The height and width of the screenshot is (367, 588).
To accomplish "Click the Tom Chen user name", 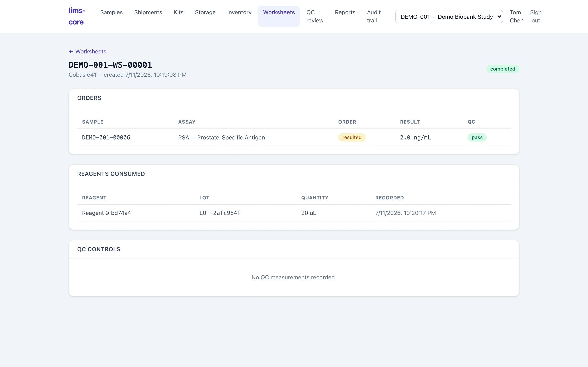I will (516, 16).
